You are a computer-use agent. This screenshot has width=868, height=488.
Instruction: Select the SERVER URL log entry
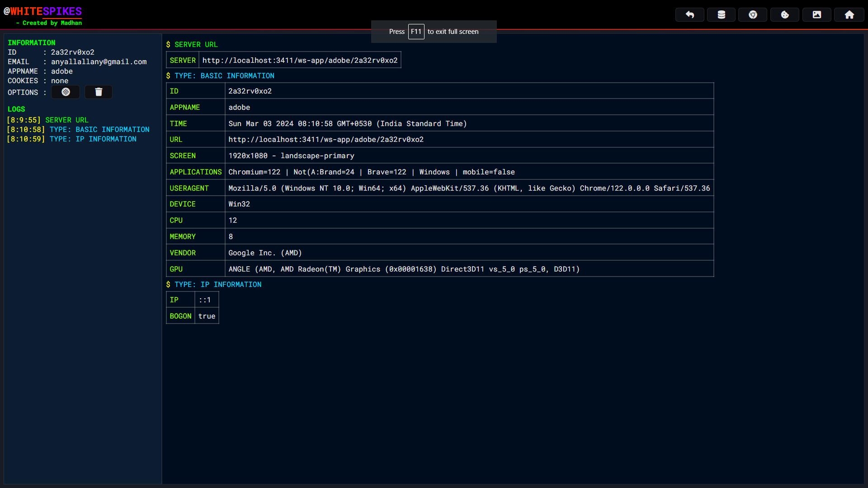67,120
